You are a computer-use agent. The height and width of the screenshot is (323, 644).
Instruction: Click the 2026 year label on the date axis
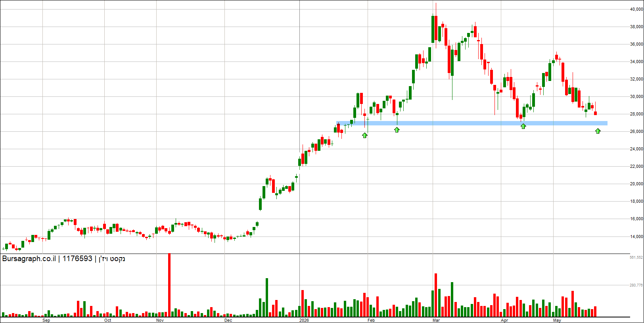tap(304, 320)
